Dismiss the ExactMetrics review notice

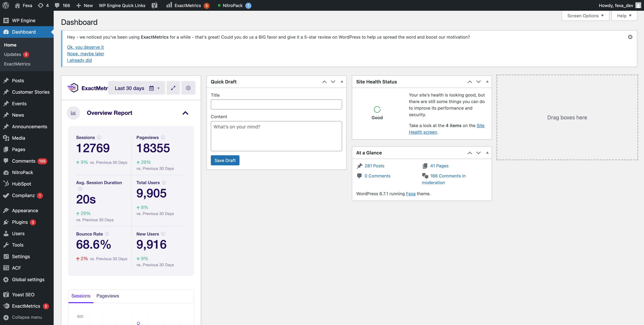630,37
